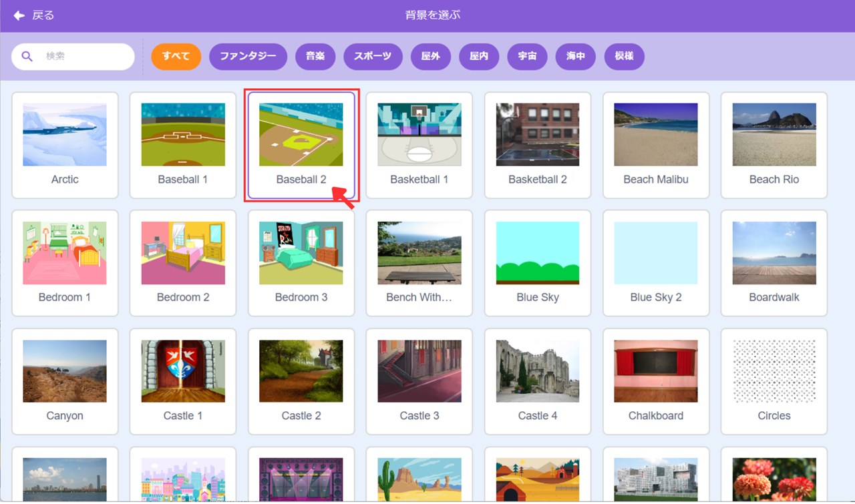Filter by 宇宙 category

click(527, 57)
